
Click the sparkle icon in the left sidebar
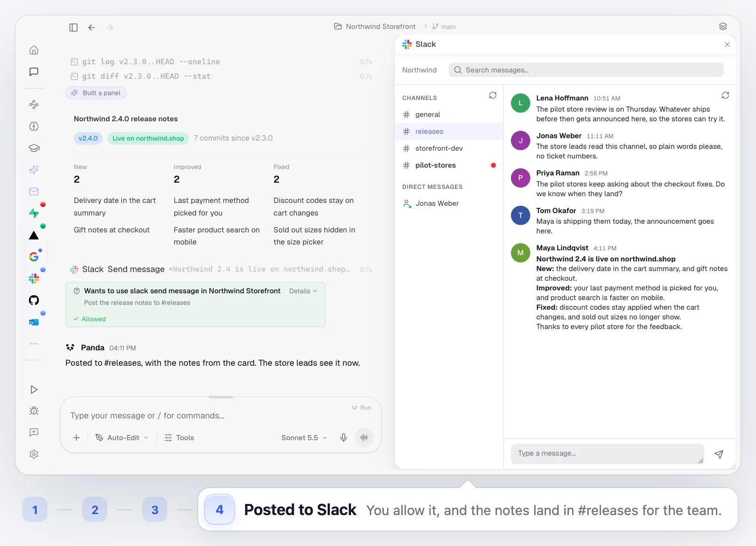34,170
